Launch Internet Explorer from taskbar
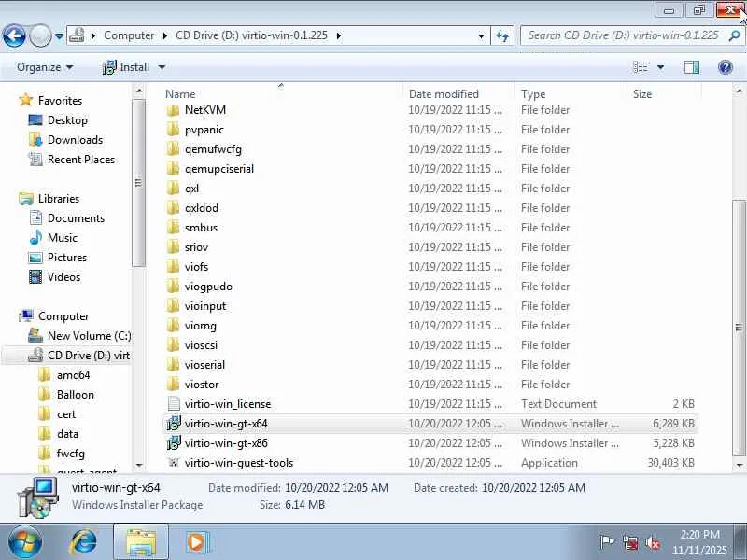The height and width of the screenshot is (560, 747). pyautogui.click(x=83, y=542)
